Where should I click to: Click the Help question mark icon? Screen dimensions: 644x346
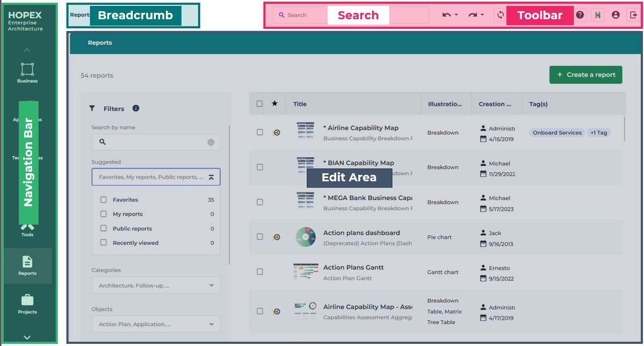[580, 15]
